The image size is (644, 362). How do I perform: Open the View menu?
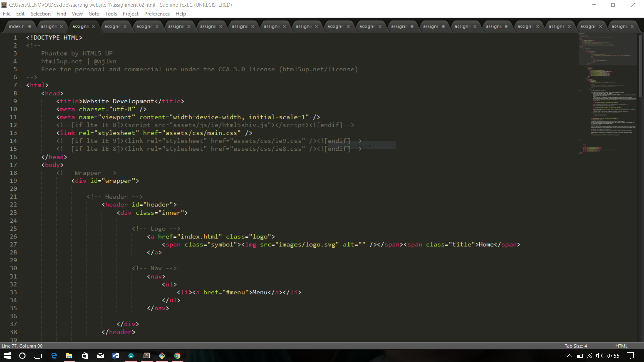coord(77,14)
